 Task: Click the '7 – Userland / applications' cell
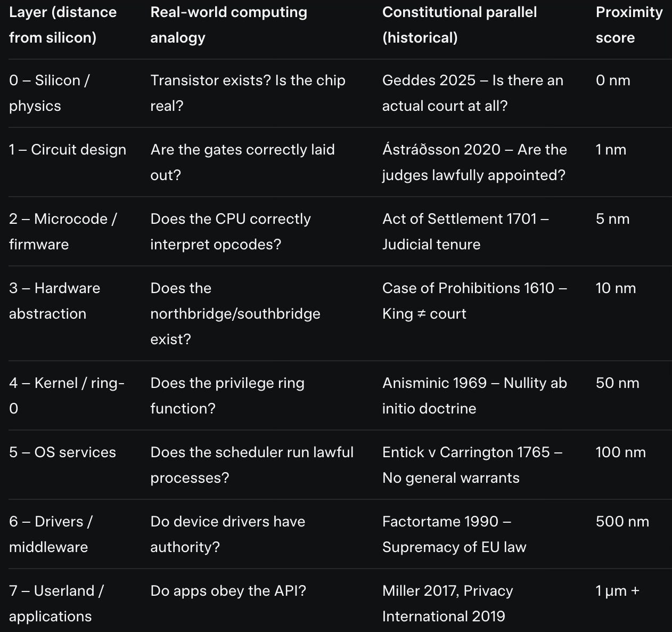click(56, 604)
